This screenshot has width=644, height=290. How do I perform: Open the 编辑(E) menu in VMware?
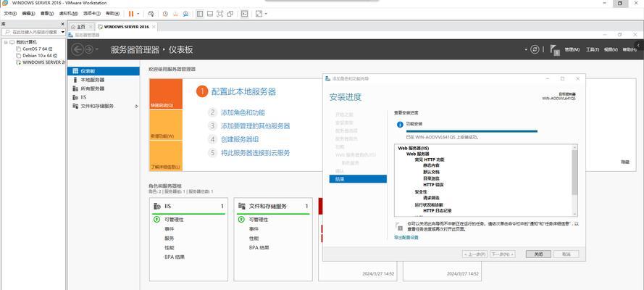point(29,14)
